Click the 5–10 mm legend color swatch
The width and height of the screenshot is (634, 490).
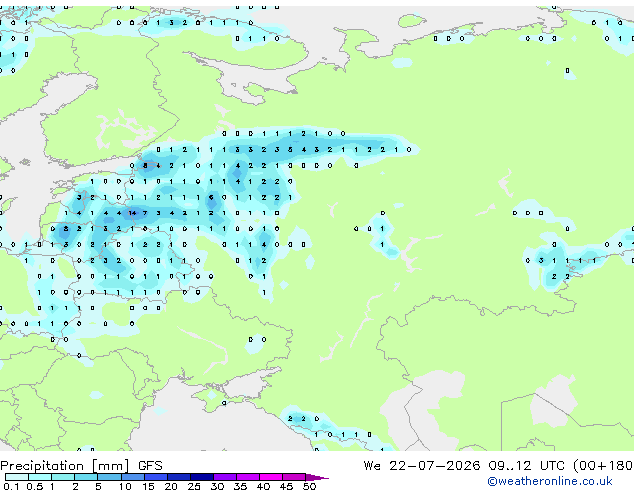(109, 477)
